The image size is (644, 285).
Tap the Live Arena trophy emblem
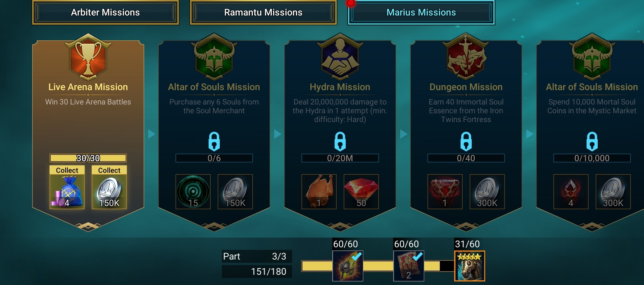pos(88,58)
